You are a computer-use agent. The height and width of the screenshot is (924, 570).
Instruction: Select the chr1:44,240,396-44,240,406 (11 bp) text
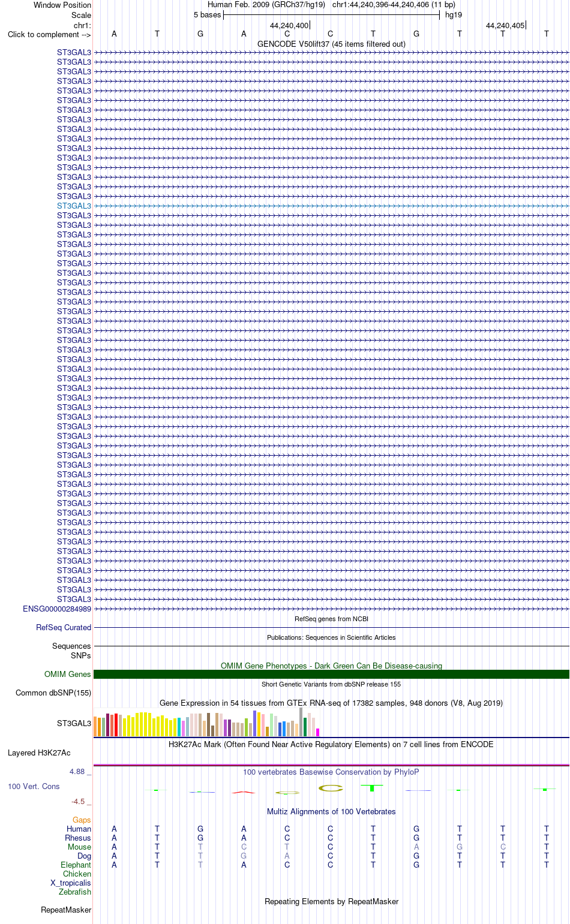[x=394, y=5]
